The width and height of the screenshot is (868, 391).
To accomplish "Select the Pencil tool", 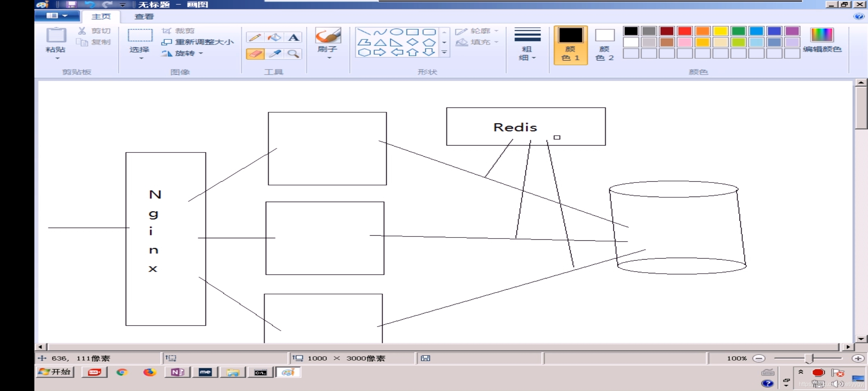I will (x=255, y=37).
